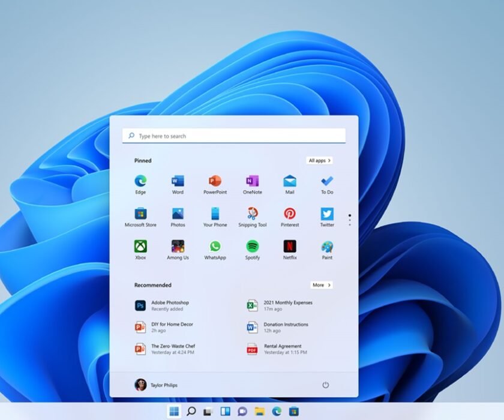Open Among Us from pinned apps
Image resolution: width=504 pixels, height=420 pixels.
tap(178, 247)
